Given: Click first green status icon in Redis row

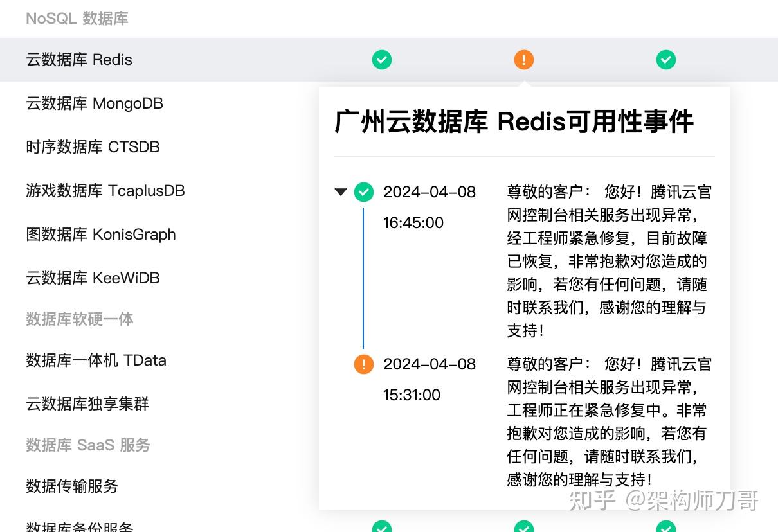Looking at the screenshot, I should pyautogui.click(x=382, y=60).
